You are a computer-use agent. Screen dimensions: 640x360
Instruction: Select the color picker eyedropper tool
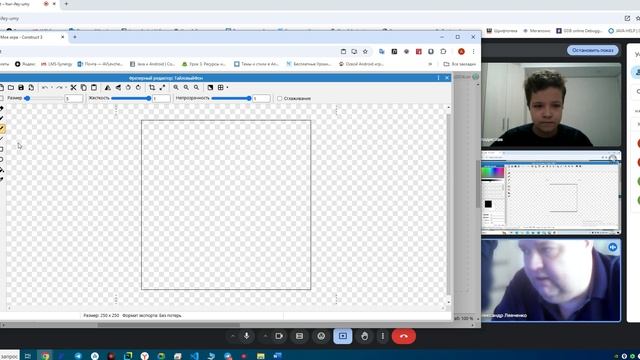(x=2, y=179)
